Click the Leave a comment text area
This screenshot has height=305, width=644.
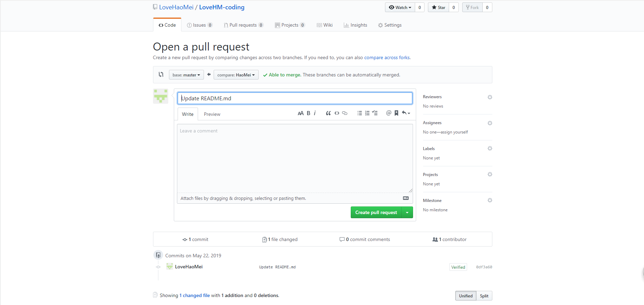pyautogui.click(x=295, y=158)
